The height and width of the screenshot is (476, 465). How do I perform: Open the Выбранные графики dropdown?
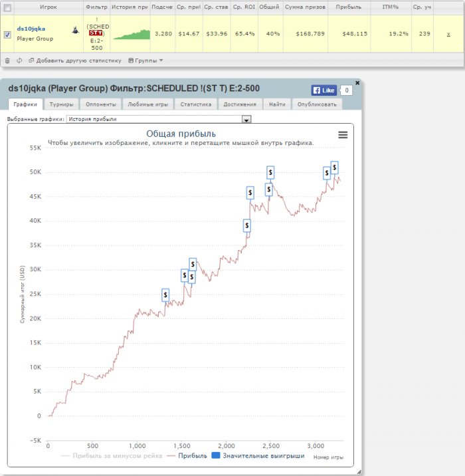click(x=159, y=119)
